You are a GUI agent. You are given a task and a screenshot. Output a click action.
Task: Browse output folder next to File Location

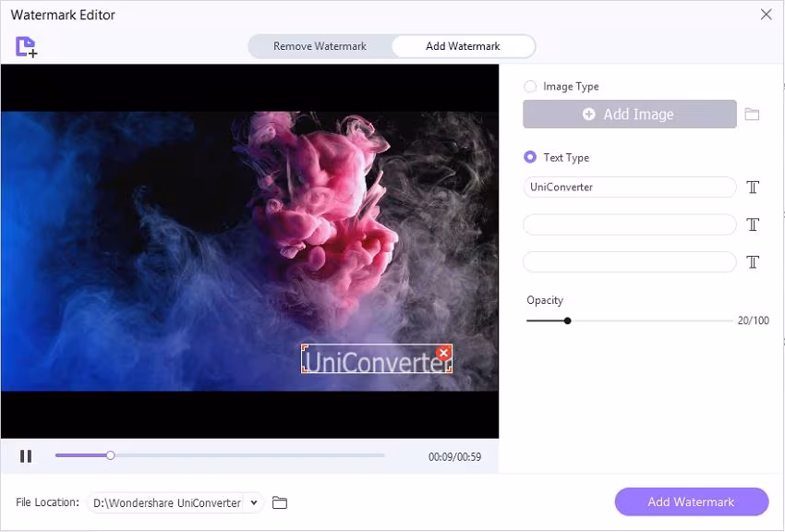coord(279,502)
